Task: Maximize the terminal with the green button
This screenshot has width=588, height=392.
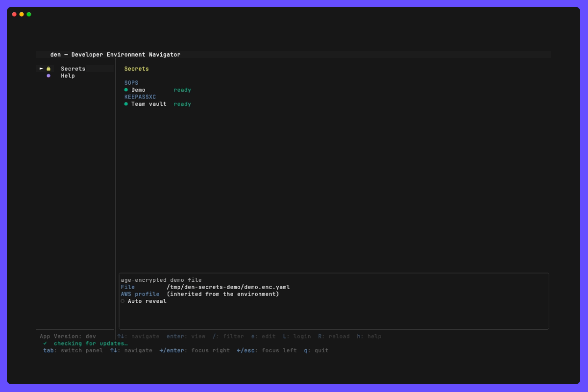Action: 29,14
